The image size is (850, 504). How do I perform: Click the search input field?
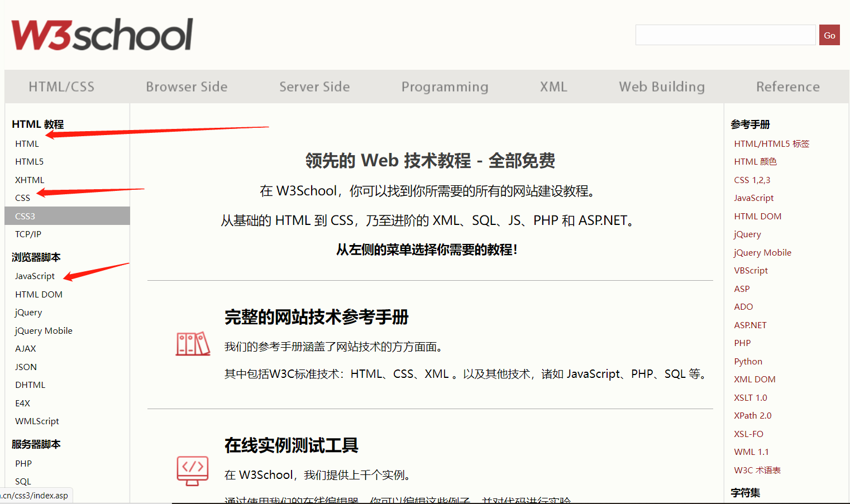725,35
